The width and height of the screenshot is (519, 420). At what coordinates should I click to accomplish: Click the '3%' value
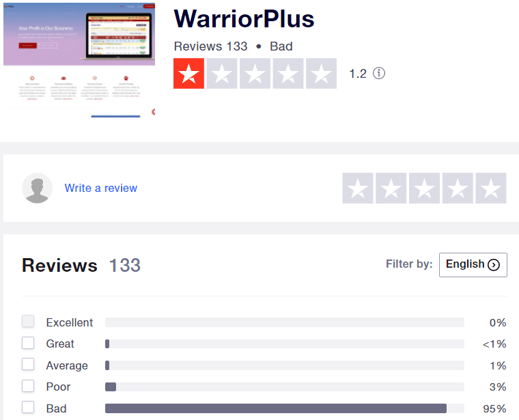[498, 387]
